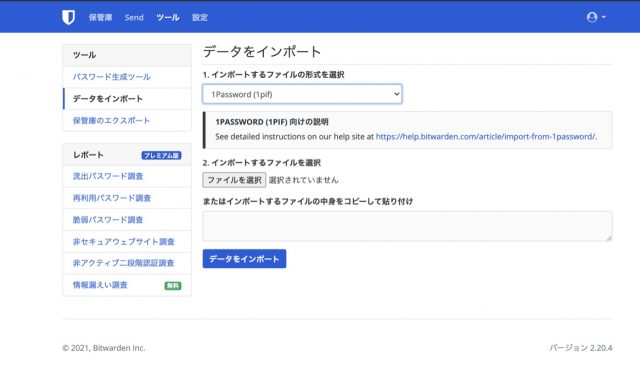Screen dimensions: 640x370
Task: Click the ファイルを選択 file chooser button
Action: pyautogui.click(x=234, y=180)
